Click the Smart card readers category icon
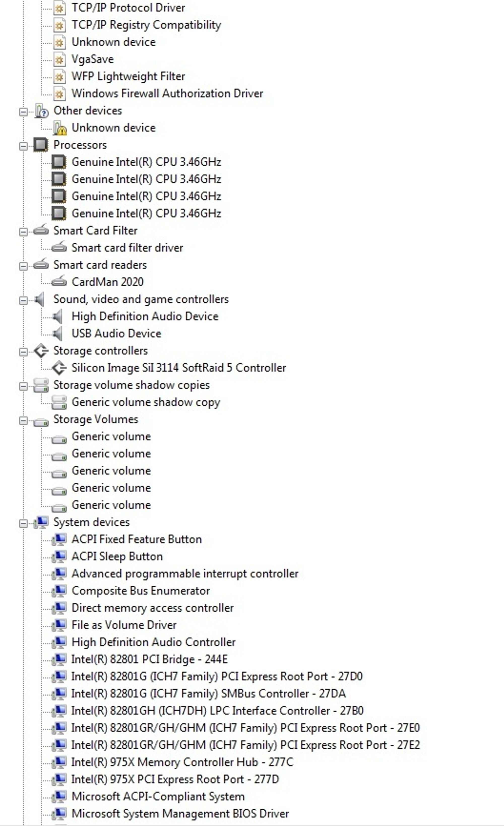Viewport: 504px width, 826px height. click(41, 264)
